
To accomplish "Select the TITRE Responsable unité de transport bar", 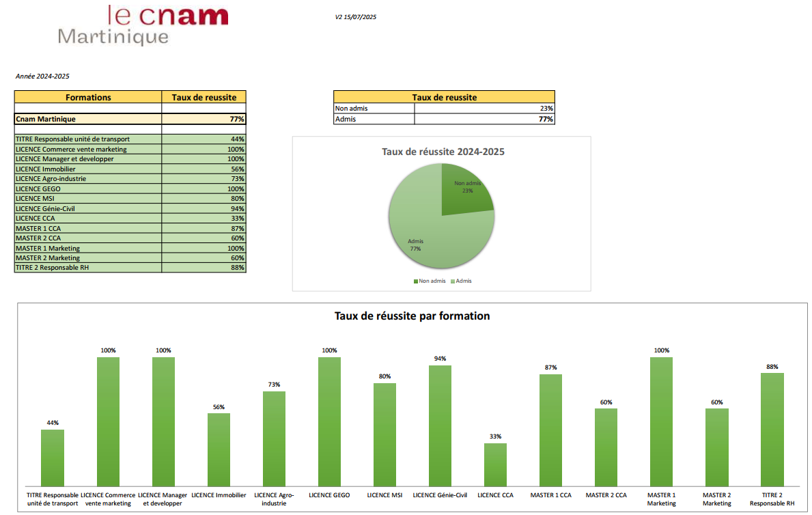I will pos(53,458).
